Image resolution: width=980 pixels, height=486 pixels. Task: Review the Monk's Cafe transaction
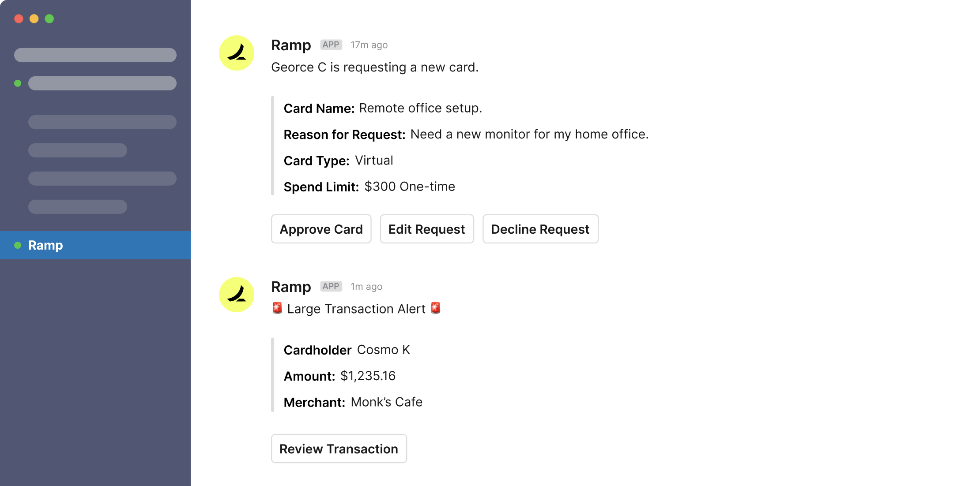point(339,449)
